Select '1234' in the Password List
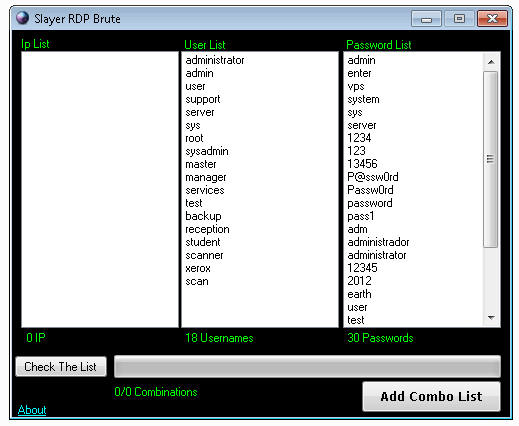The image size is (519, 426). pos(359,138)
